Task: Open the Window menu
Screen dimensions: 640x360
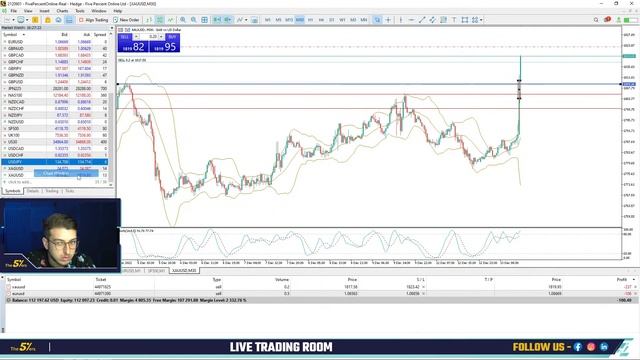Action: pyautogui.click(x=99, y=11)
